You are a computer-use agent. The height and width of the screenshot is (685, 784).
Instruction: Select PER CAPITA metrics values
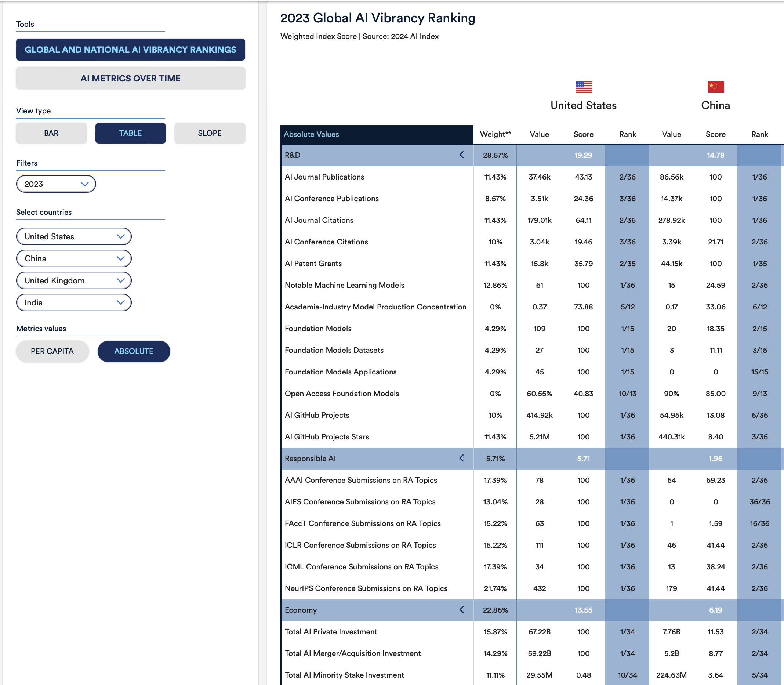52,351
